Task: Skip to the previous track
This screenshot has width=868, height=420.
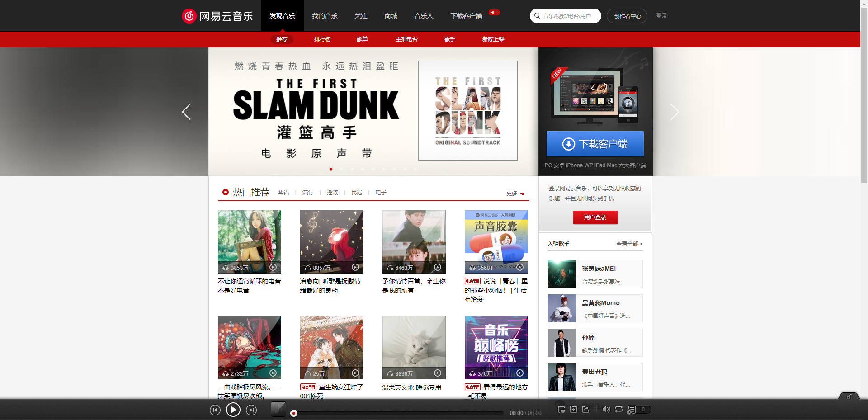Action: pyautogui.click(x=215, y=410)
